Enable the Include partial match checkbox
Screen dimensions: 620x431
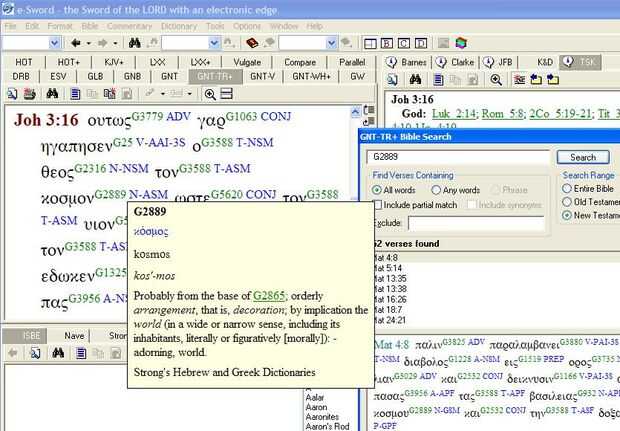[x=378, y=205]
